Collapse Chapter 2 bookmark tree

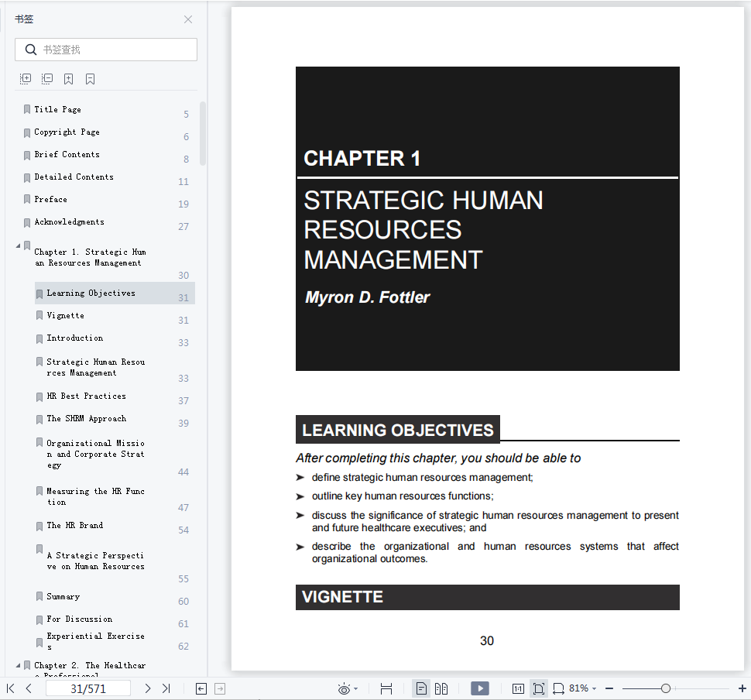pos(19,665)
